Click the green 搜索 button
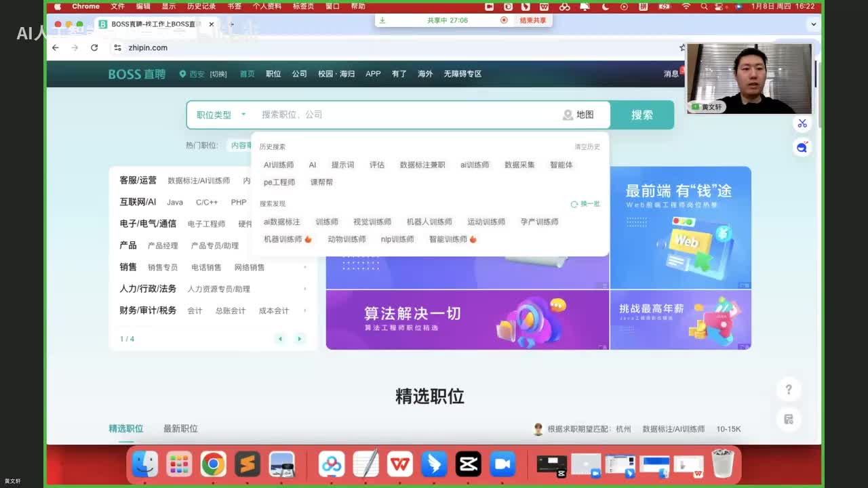Image resolution: width=868 pixels, height=488 pixels. coord(642,115)
